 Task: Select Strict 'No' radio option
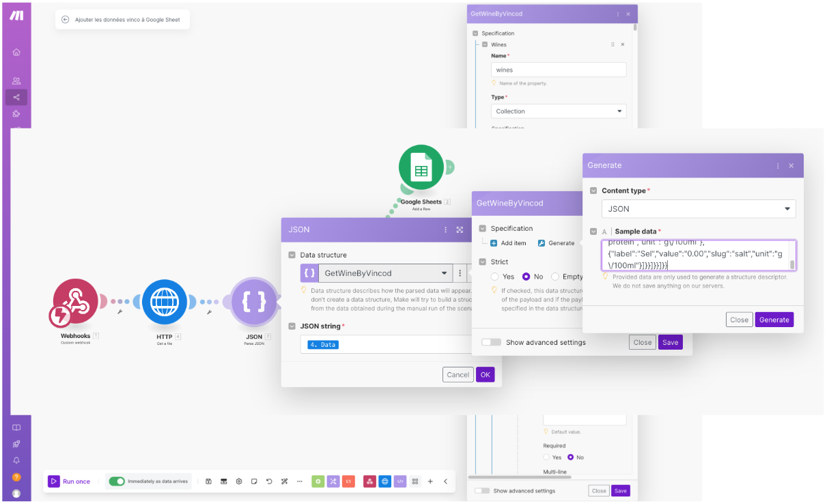pos(526,277)
